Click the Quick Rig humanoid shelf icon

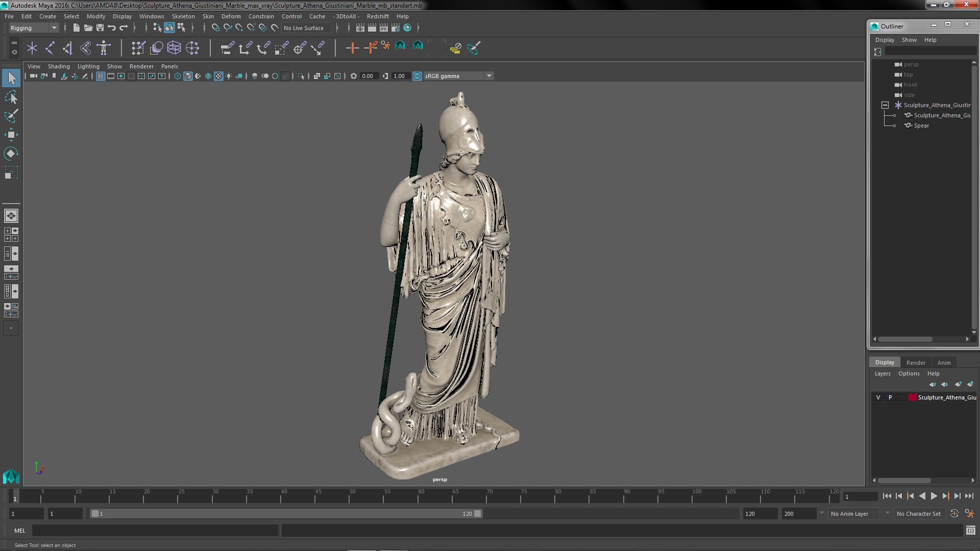[104, 48]
